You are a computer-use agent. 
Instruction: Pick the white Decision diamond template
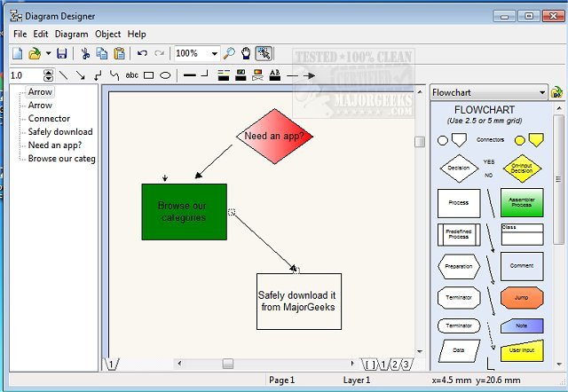[459, 169]
